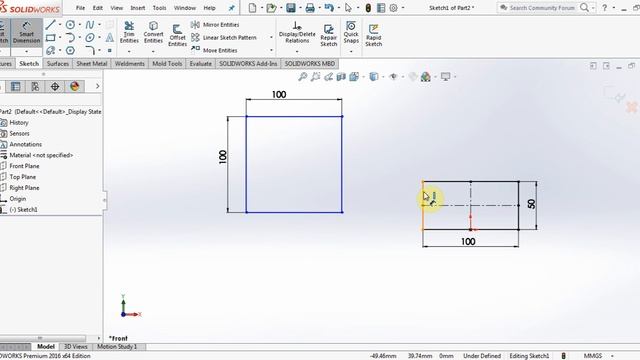Choose the Sketch Fillet tool

tap(90, 51)
